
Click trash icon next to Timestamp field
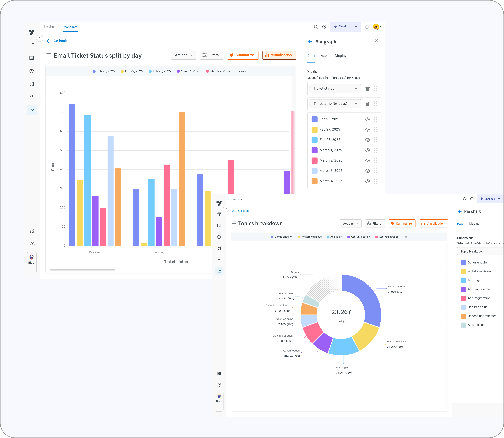[x=367, y=104]
